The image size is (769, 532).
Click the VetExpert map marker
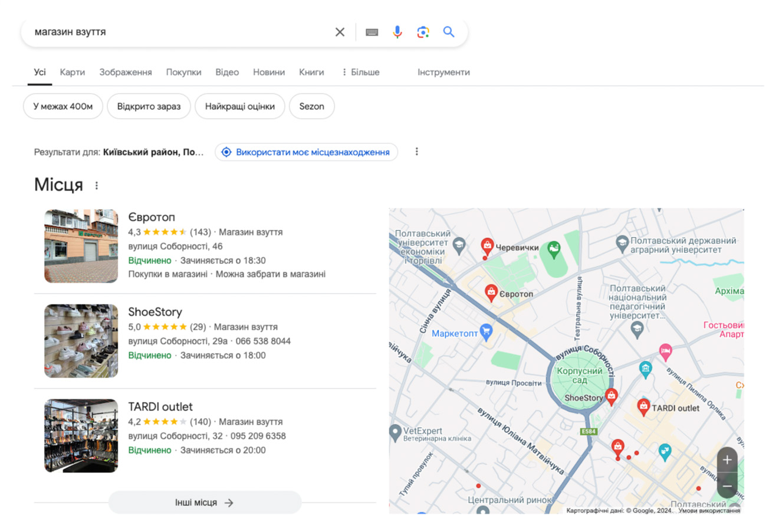click(x=396, y=433)
